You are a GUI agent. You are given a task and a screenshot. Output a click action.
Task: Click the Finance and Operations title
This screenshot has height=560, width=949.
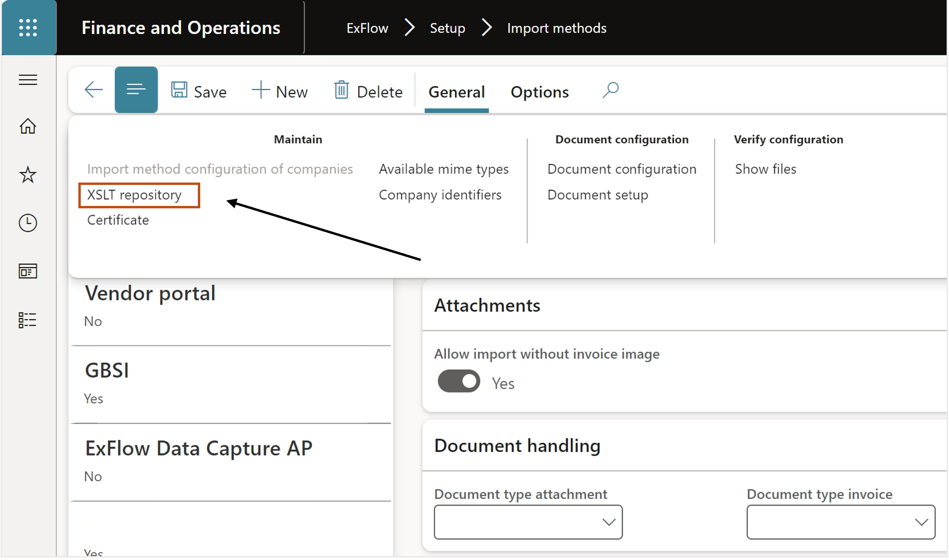(181, 28)
